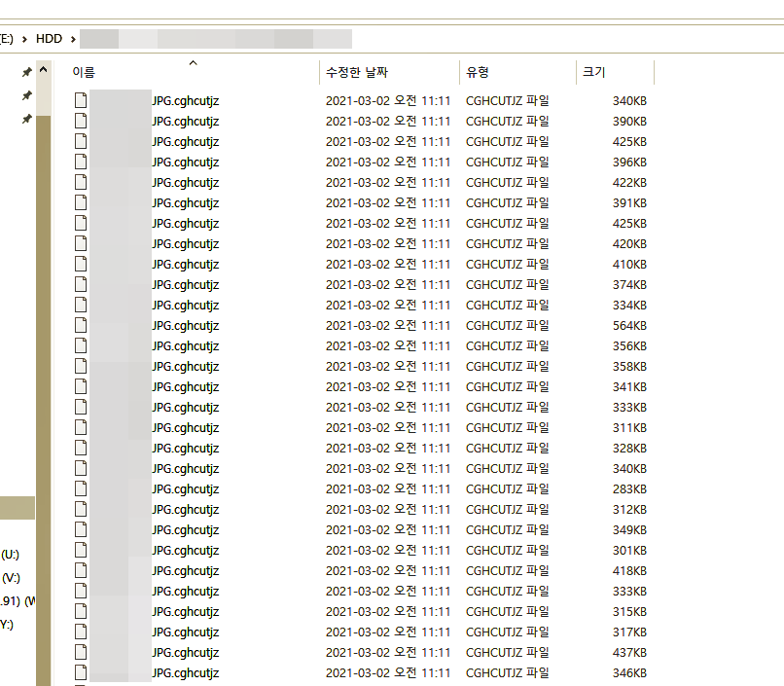This screenshot has width=784, height=686.
Task: Click the 311KB size cell
Action: coord(629,427)
